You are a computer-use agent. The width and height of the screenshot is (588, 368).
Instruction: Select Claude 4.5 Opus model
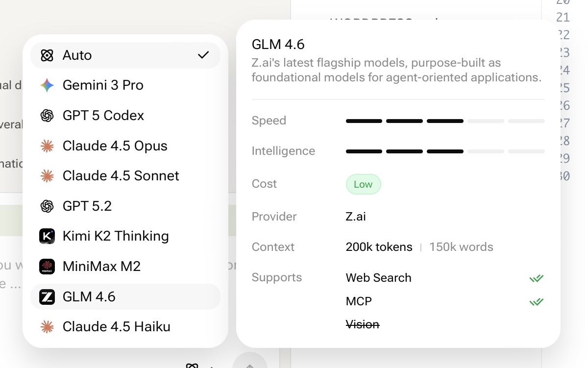[x=125, y=146]
